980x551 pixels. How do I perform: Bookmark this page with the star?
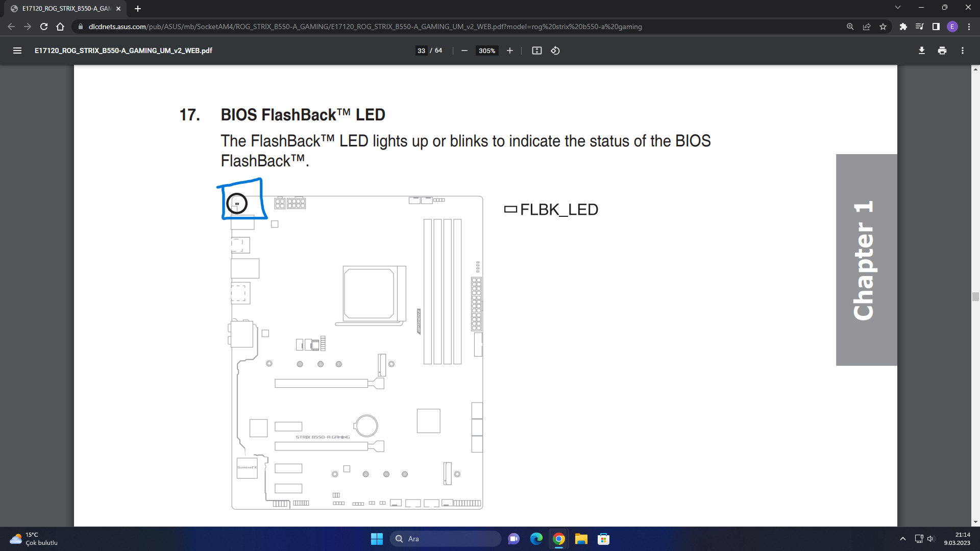click(x=883, y=27)
